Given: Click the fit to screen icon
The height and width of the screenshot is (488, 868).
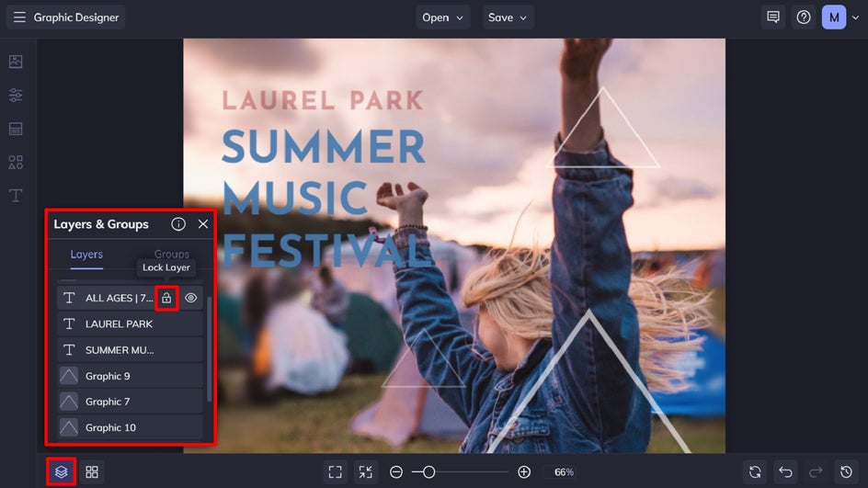Looking at the screenshot, I should click(x=335, y=472).
